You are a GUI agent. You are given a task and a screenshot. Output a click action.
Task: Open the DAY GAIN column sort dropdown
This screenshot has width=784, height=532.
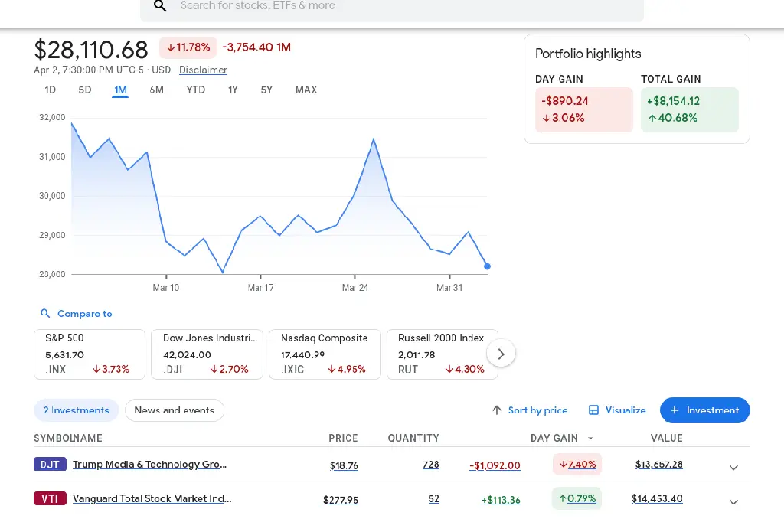[590, 439]
